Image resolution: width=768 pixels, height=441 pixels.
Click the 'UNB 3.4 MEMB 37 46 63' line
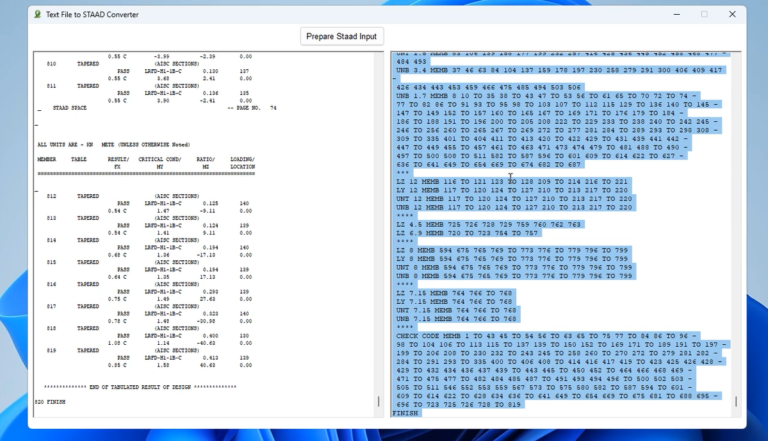tap(559, 70)
